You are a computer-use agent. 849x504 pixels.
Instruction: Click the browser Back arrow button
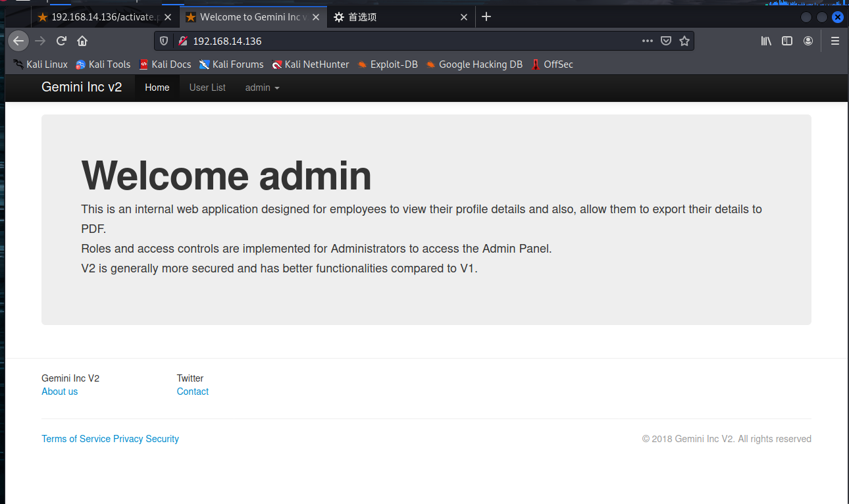(x=18, y=41)
